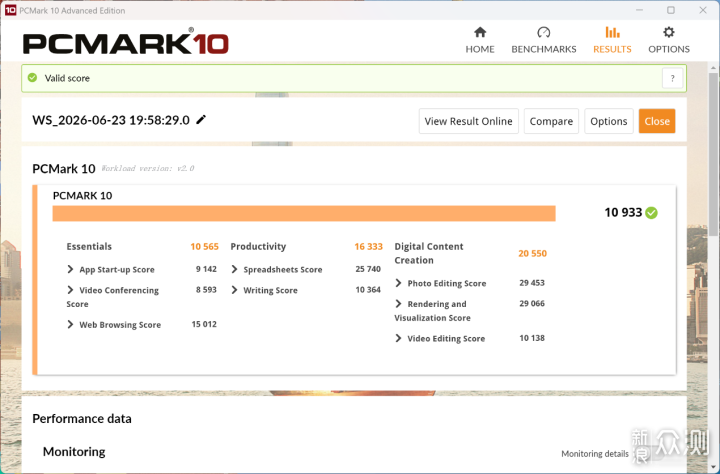Expand Writing Score
720x474 pixels.
(x=234, y=290)
